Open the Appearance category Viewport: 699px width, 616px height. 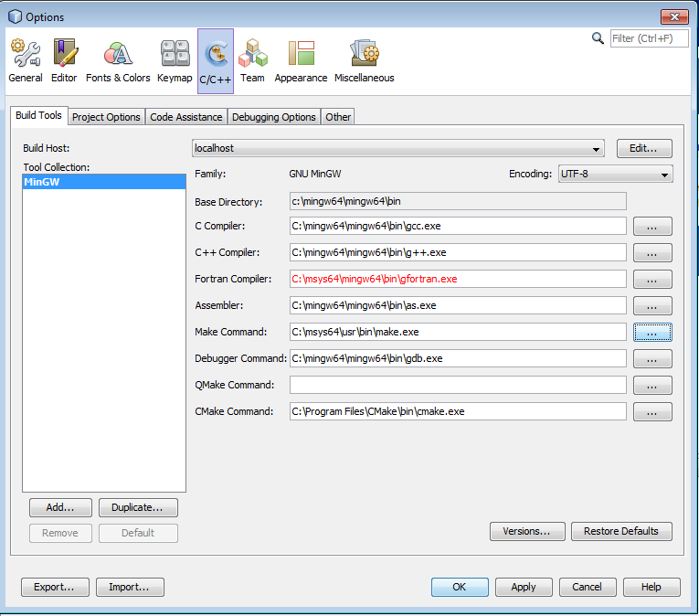point(301,61)
